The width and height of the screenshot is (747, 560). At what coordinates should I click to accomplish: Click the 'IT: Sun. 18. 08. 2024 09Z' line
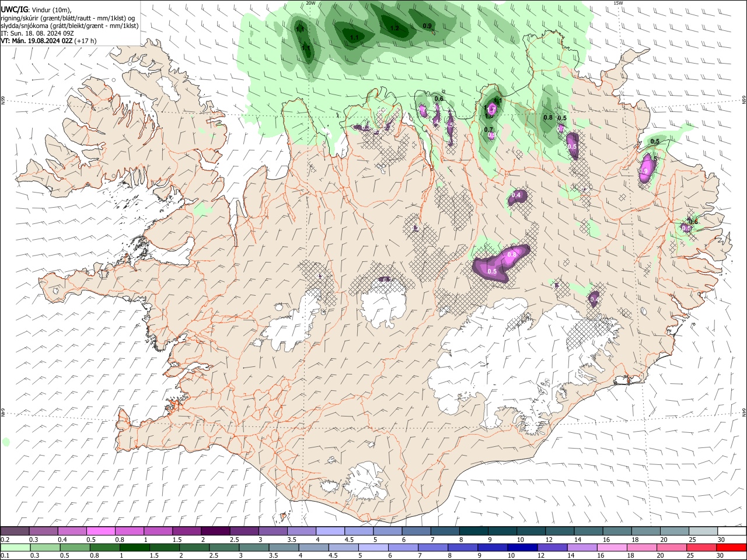click(37, 33)
